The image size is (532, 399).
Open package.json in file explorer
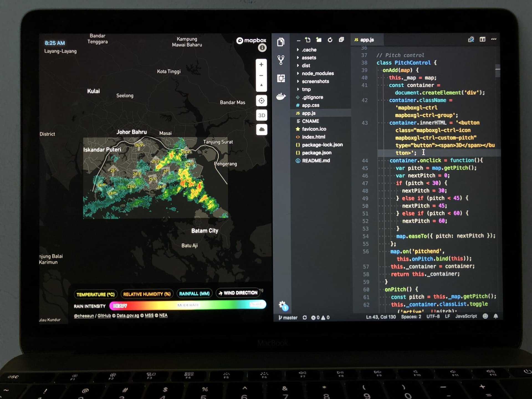tap(316, 153)
